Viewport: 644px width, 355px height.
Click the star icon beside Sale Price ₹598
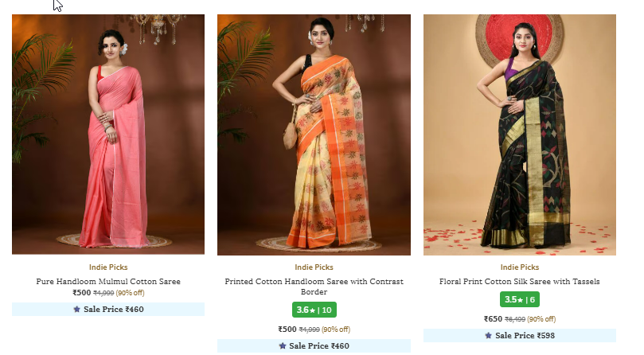pyautogui.click(x=488, y=335)
